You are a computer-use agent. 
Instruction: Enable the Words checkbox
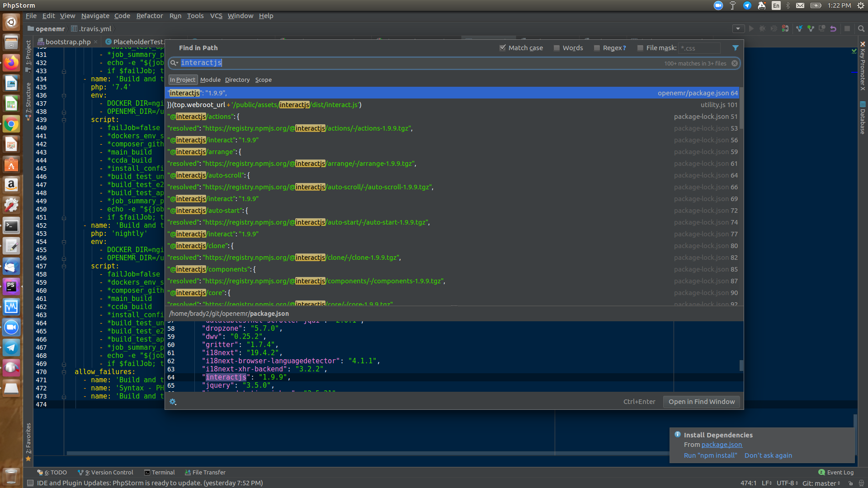click(x=557, y=48)
